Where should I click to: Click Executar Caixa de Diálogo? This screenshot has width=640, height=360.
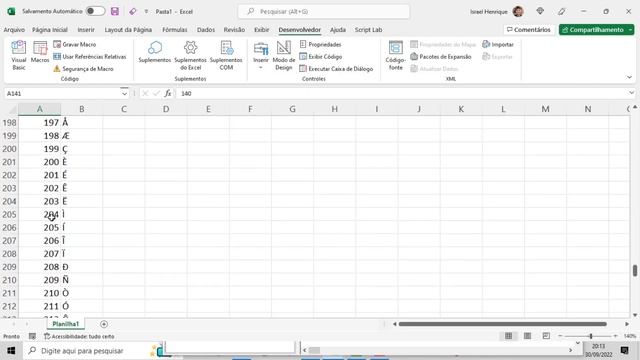tap(336, 69)
